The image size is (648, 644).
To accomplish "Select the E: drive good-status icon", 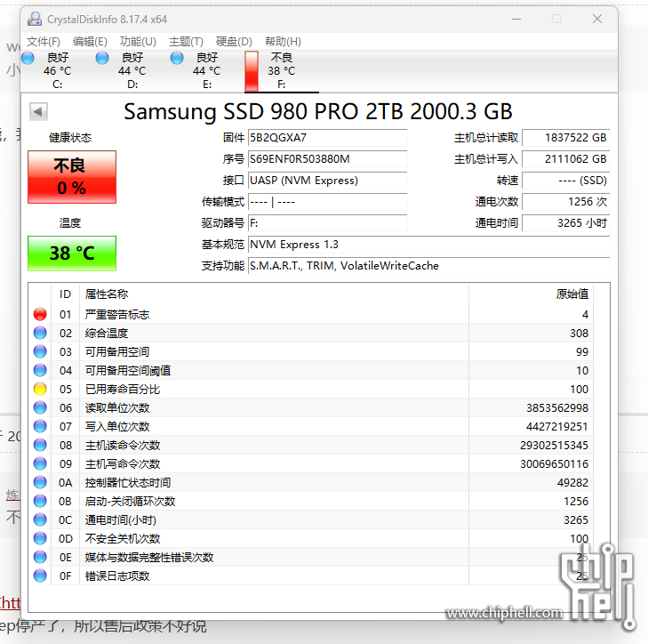I will (x=177, y=58).
